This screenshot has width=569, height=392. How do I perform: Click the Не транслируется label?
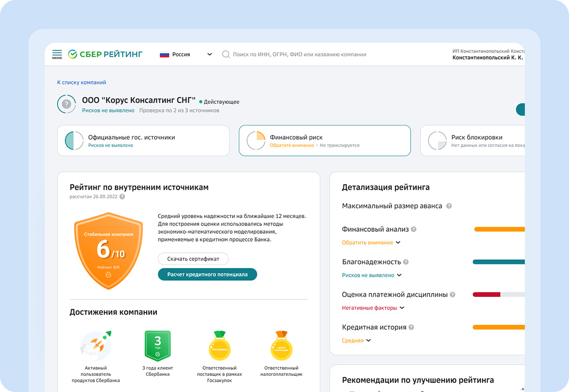point(339,146)
